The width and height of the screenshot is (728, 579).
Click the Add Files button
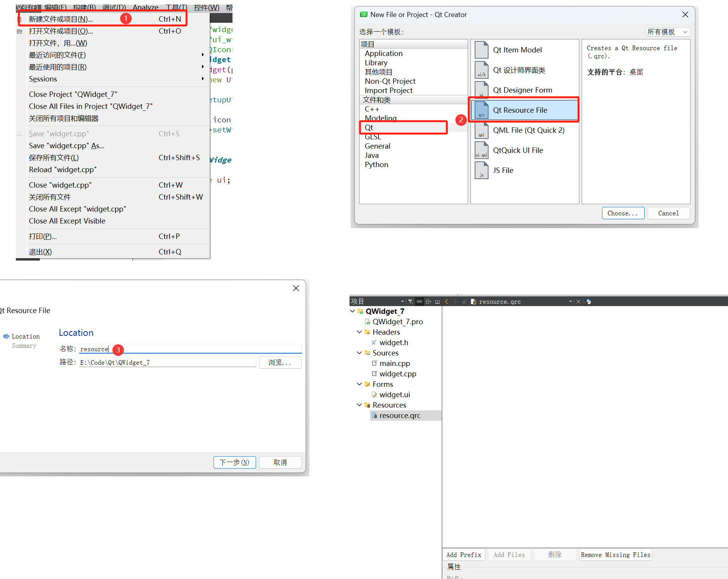tap(509, 555)
